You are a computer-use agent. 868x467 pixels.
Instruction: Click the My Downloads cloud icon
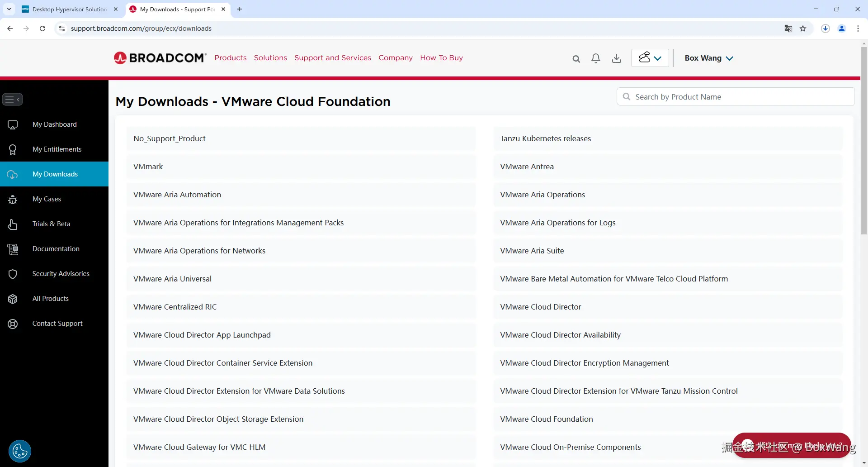point(13,174)
